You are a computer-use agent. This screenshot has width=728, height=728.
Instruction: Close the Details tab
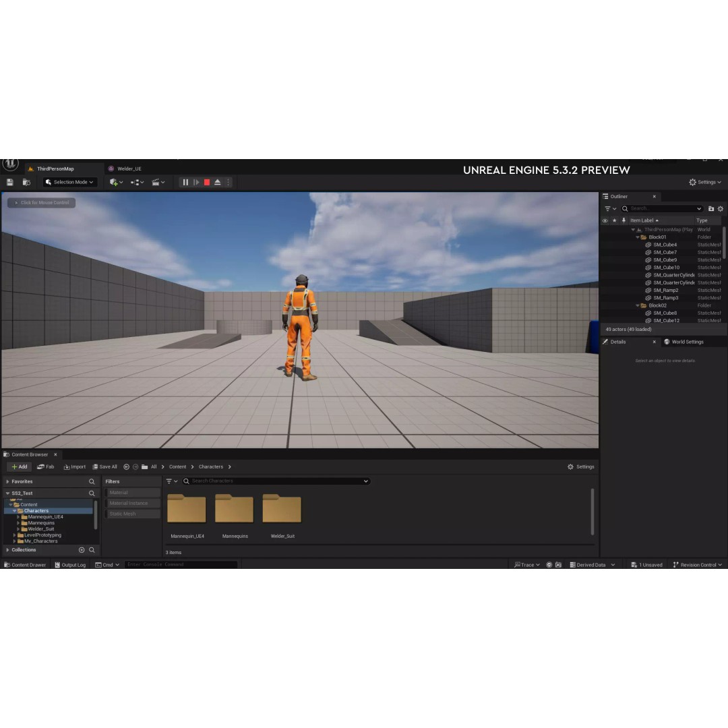[x=654, y=342]
